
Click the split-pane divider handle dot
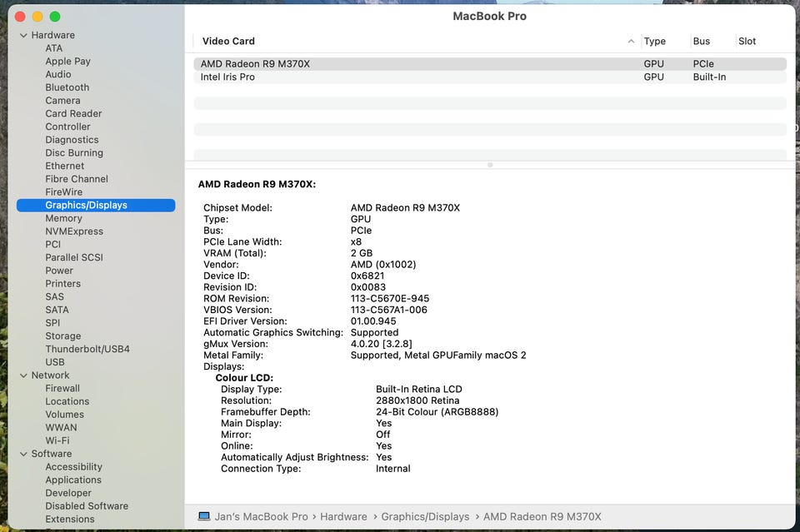(490, 165)
